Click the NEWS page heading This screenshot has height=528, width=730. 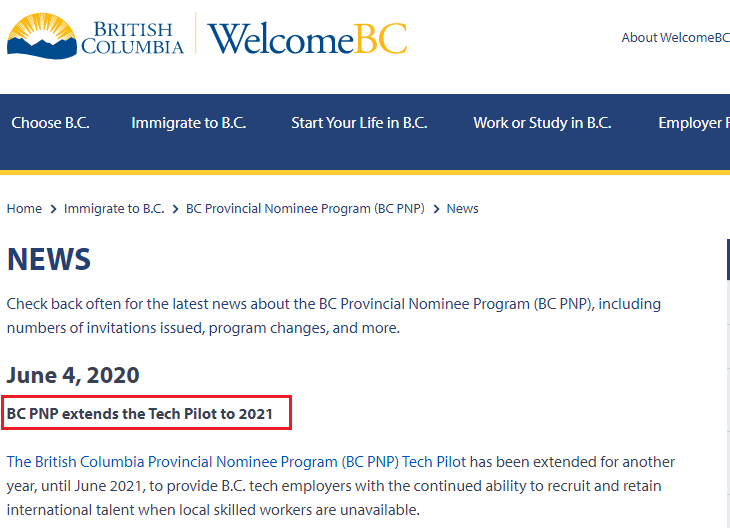click(x=48, y=260)
